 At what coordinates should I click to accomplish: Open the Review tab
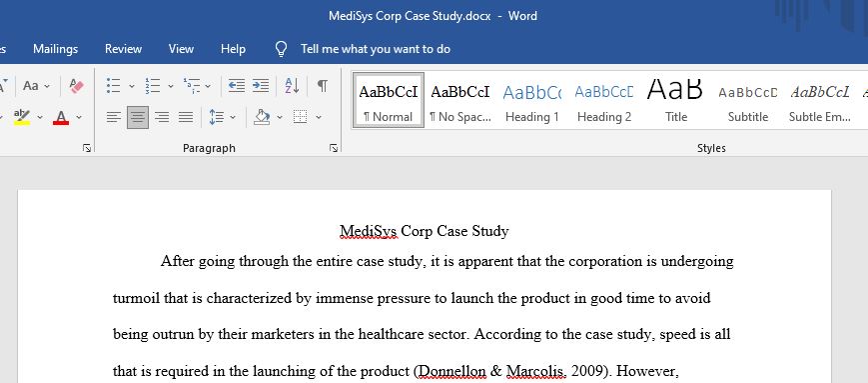coord(124,49)
